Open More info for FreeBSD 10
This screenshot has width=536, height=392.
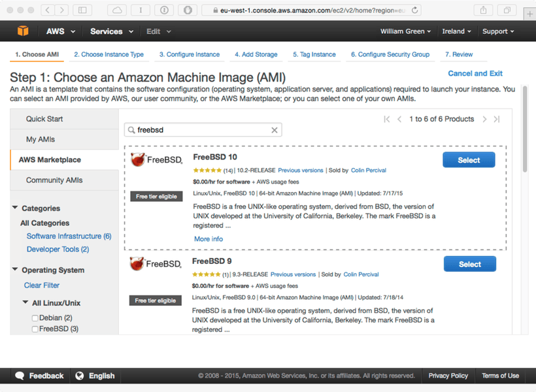point(209,239)
